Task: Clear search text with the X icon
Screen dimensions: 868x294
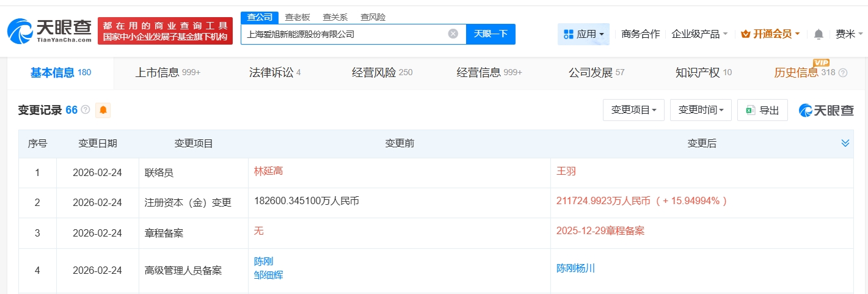Action: pyautogui.click(x=453, y=34)
